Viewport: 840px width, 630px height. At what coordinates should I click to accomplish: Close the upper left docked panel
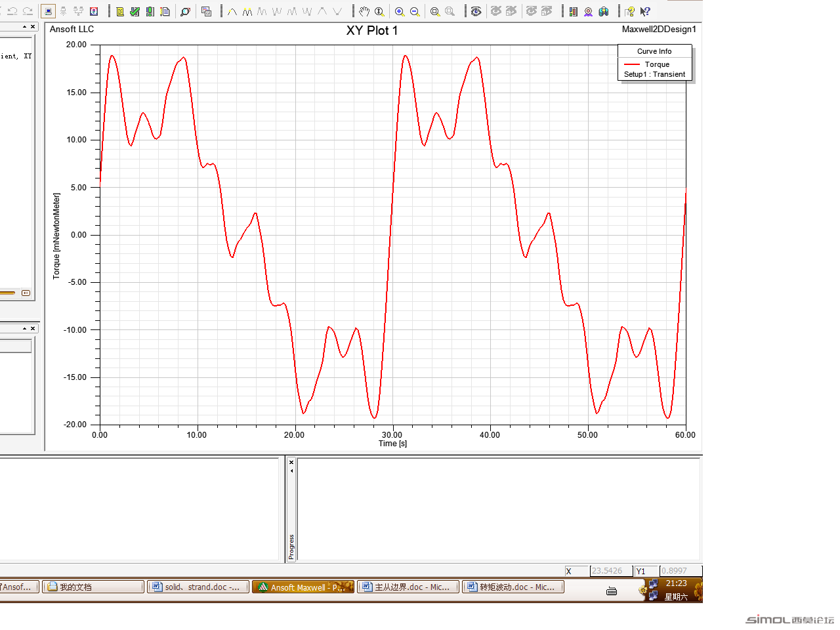pos(33,27)
